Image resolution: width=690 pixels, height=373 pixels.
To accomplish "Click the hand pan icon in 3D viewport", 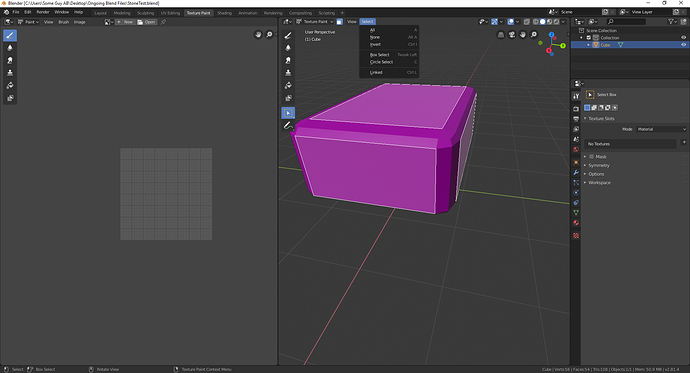I will [x=523, y=35].
